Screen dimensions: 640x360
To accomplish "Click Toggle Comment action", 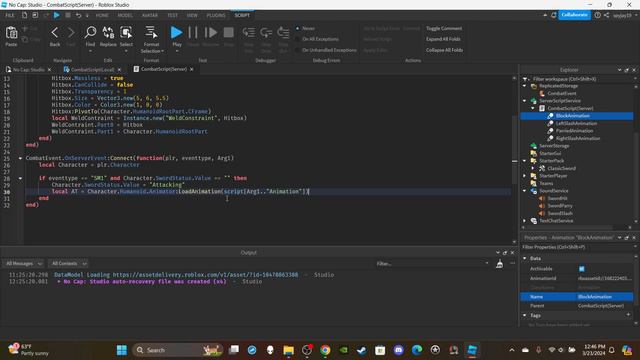I will (444, 28).
